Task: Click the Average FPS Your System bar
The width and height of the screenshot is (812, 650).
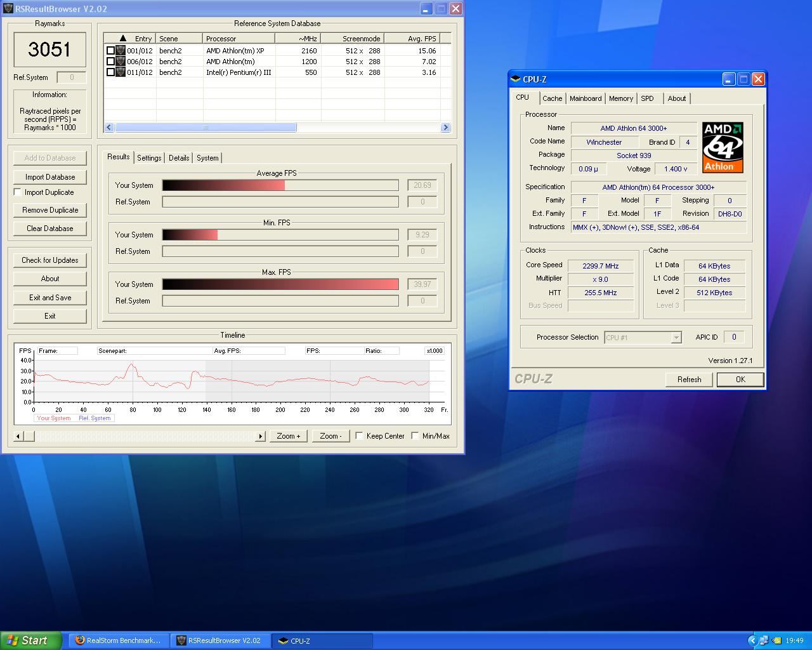Action: (280, 185)
